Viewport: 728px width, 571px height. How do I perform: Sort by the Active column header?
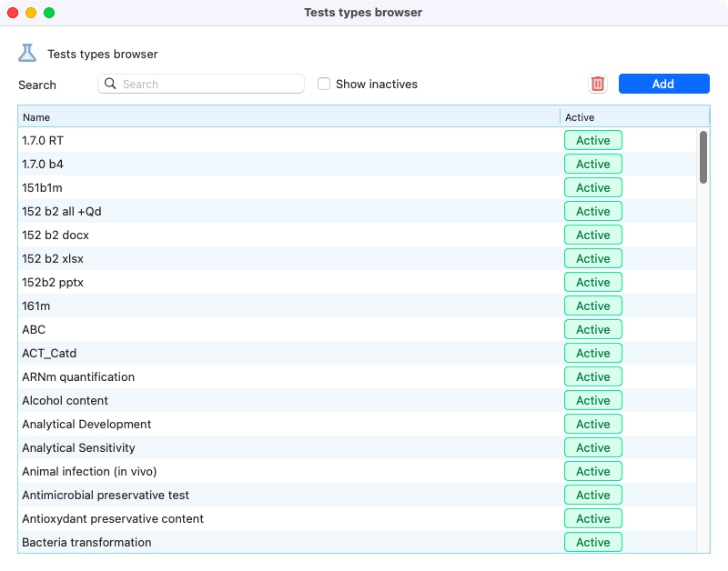[634, 117]
